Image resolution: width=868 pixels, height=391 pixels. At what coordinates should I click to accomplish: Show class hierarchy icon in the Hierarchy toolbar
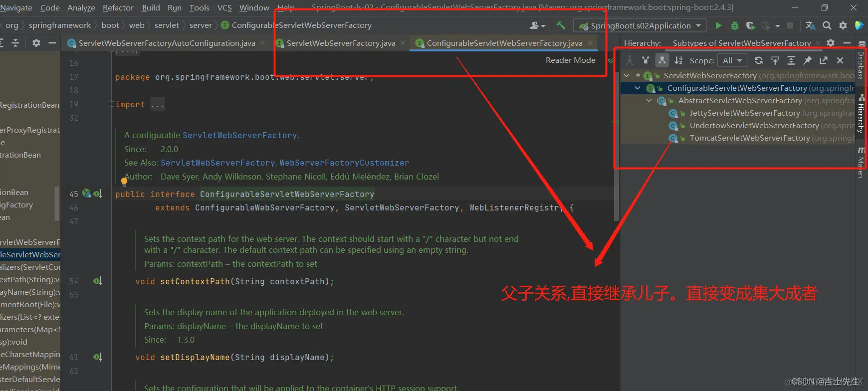tap(630, 60)
